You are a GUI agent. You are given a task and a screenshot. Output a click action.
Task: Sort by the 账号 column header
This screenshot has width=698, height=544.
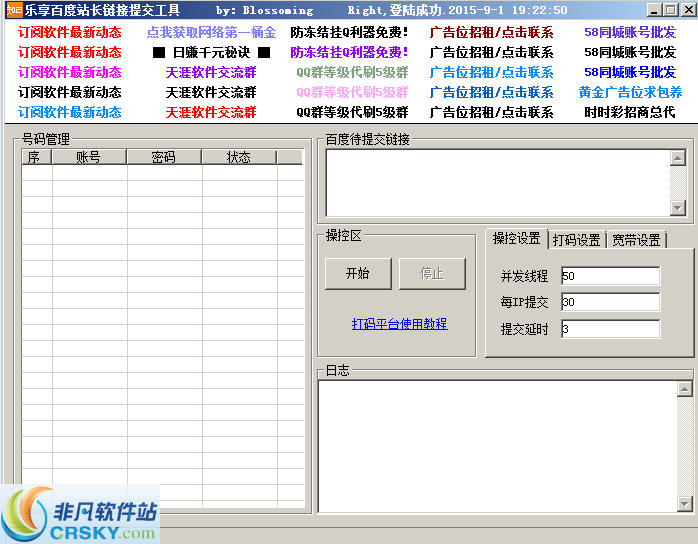point(89,157)
